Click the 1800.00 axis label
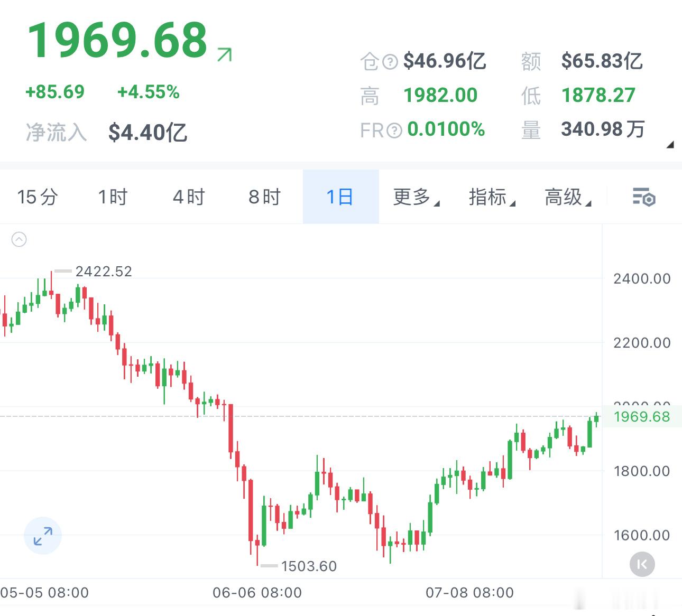This screenshot has height=616, width=682. (x=642, y=471)
